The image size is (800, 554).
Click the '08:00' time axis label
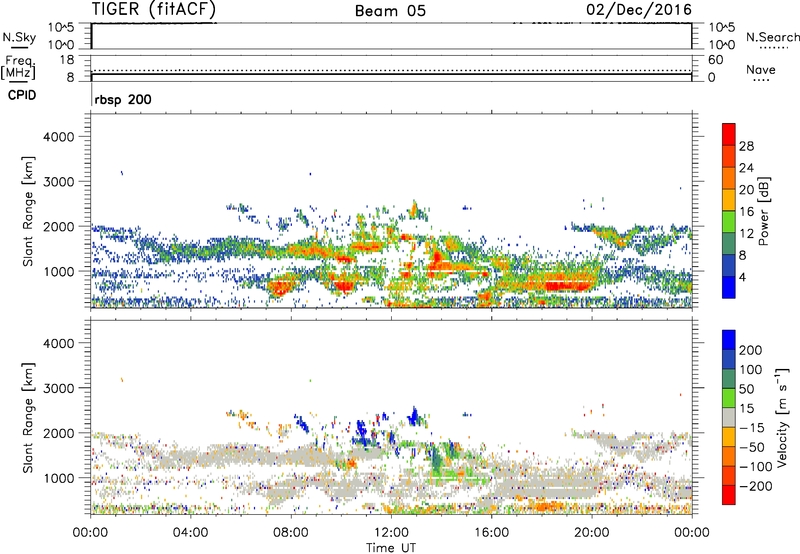(x=290, y=533)
